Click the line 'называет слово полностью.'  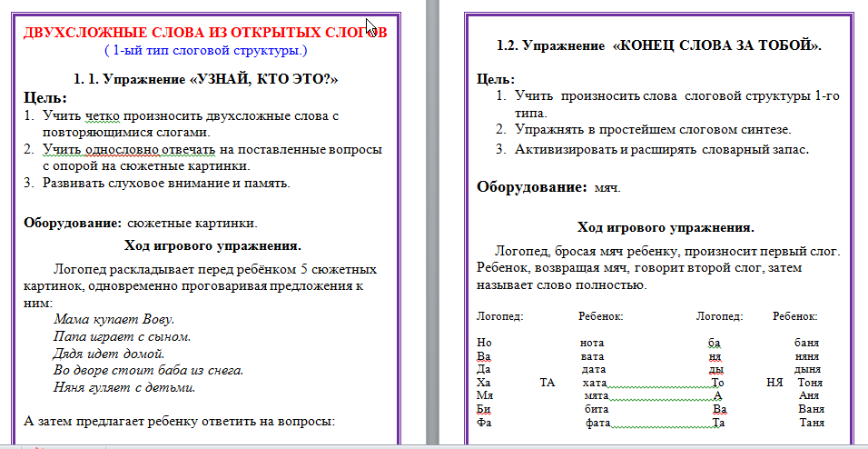(x=561, y=285)
